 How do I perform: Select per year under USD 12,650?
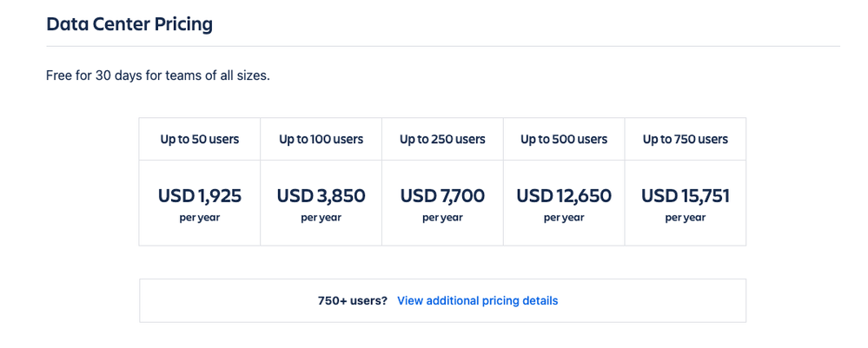pyautogui.click(x=564, y=218)
